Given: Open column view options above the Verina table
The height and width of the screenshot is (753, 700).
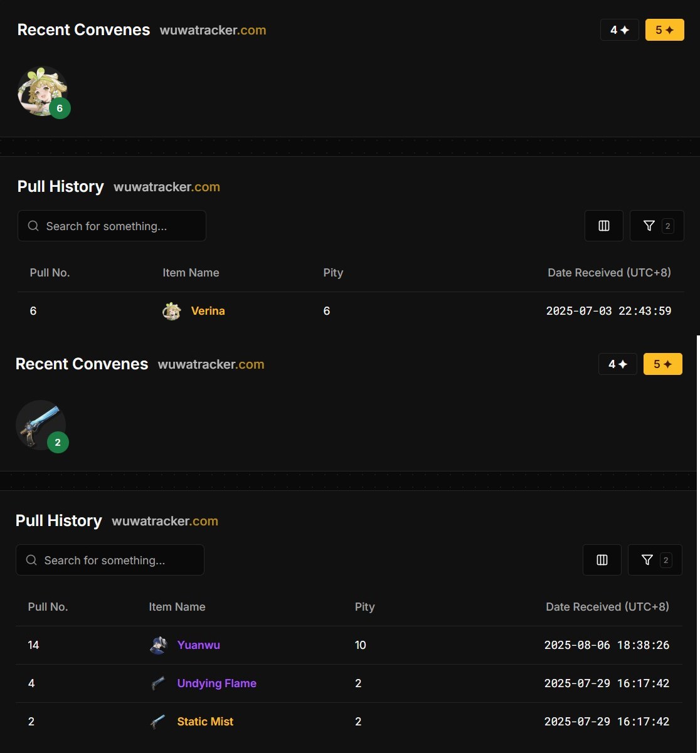Looking at the screenshot, I should pos(603,226).
